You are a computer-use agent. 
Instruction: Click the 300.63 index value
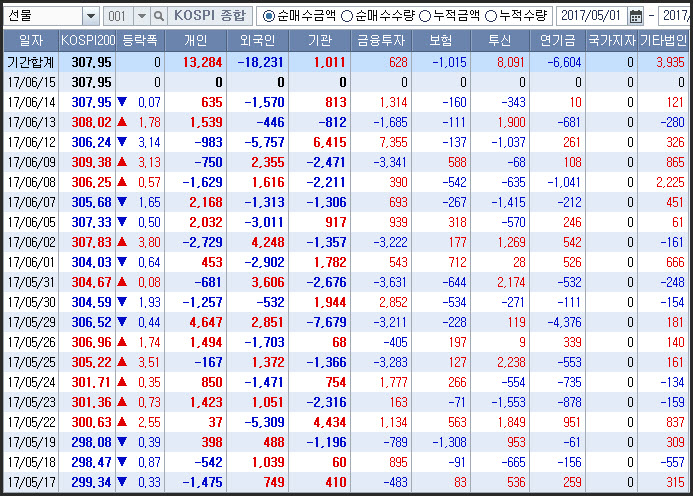point(91,422)
